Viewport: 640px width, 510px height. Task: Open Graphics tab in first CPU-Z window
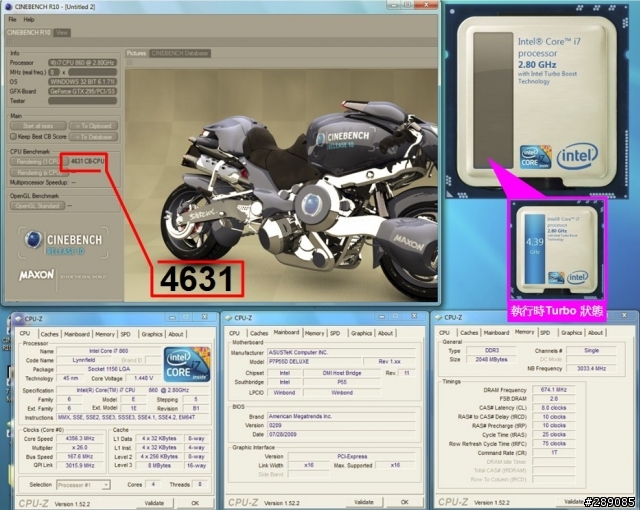click(x=152, y=334)
